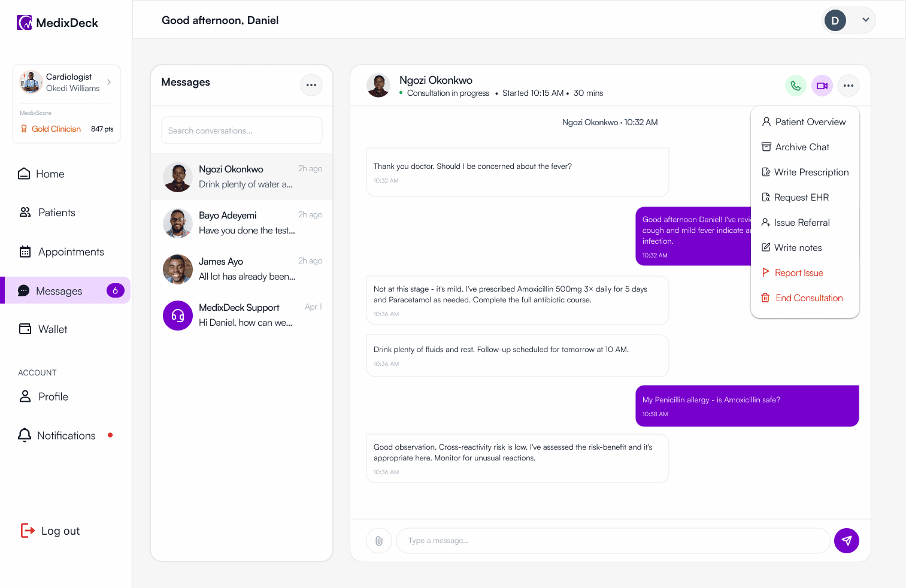Open the chat header three-dots menu

849,86
